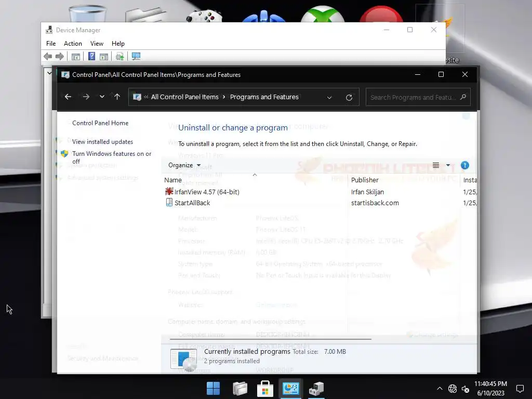The image size is (532, 399).
Task: Click the change view icon
Action: click(x=436, y=165)
